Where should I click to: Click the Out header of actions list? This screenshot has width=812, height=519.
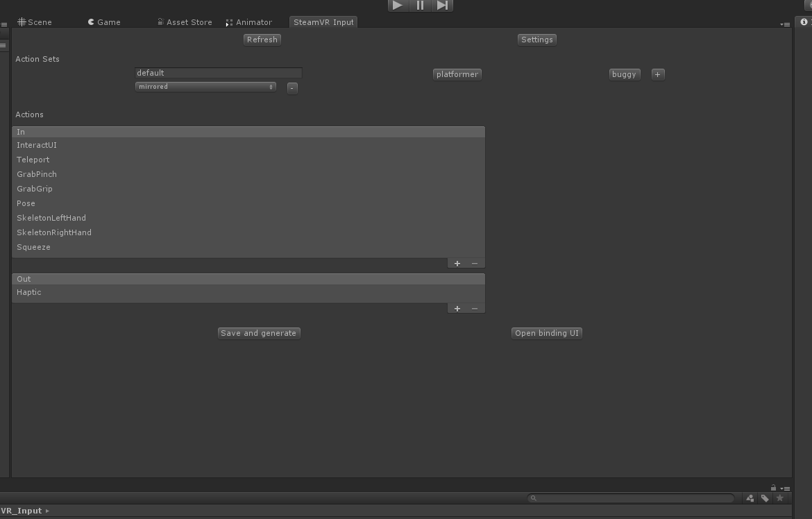[x=248, y=279]
